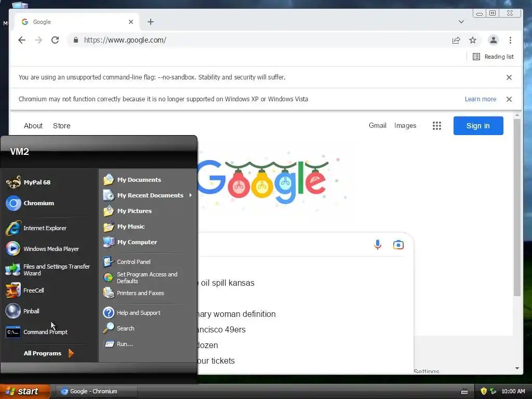Screen dimensions: 532x399
Task: Open the Chromium profile menu
Action: (494, 40)
